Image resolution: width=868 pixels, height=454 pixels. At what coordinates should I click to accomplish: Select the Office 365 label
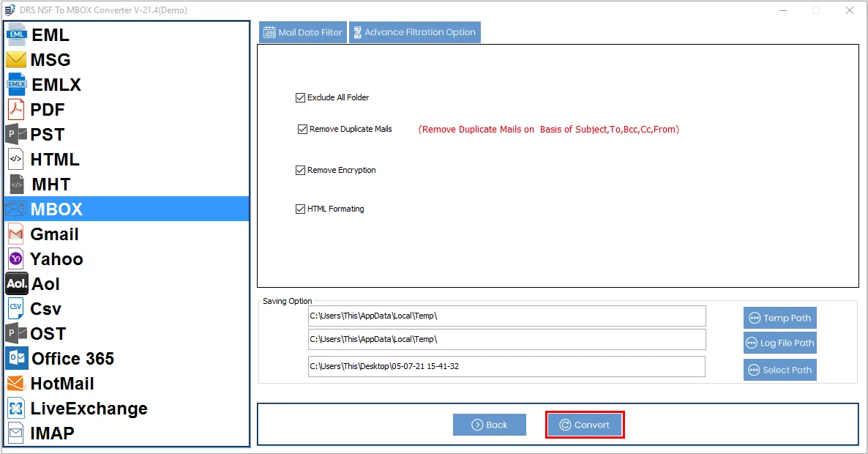72,359
